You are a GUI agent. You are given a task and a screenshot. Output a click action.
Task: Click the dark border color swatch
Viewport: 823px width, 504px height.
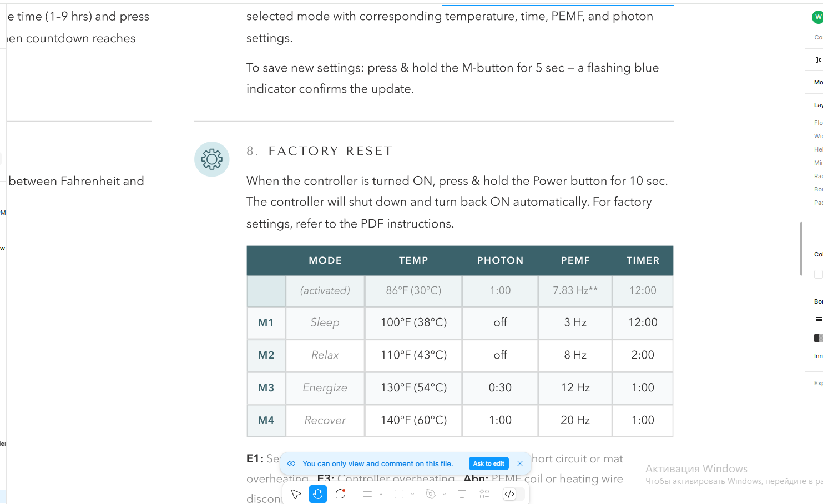click(x=818, y=338)
